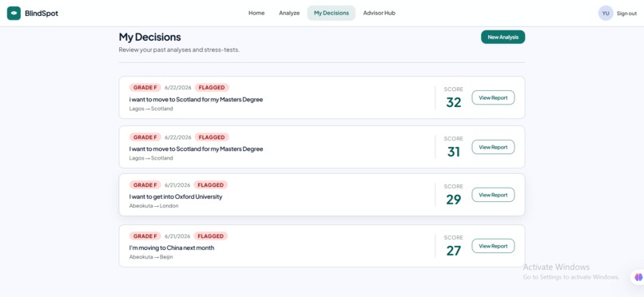644x297 pixels.
Task: Click the FLAGGED badge on score 31 card
Action: pos(212,137)
